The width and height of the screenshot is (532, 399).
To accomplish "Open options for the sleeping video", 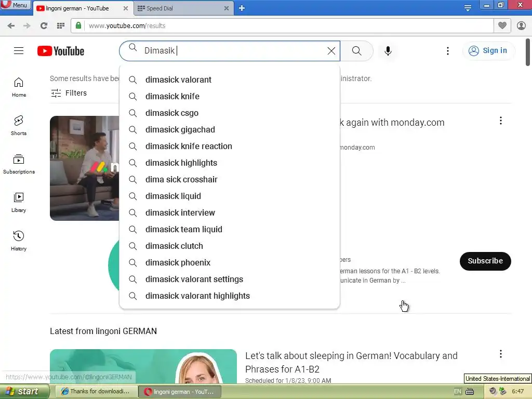I will click(x=501, y=354).
